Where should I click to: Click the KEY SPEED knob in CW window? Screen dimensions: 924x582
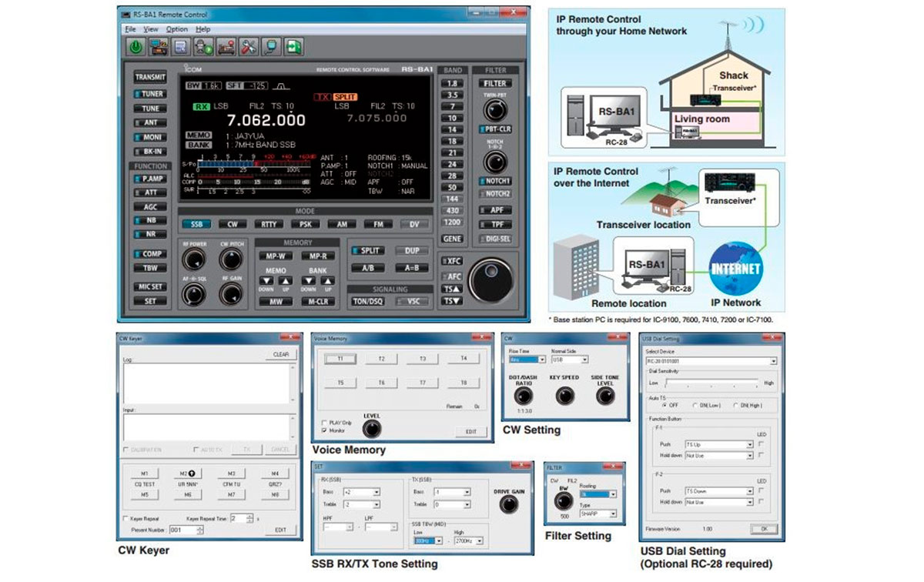[x=565, y=396]
